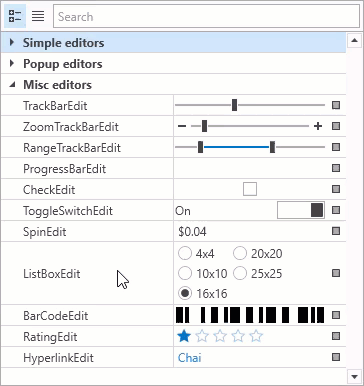The height and width of the screenshot is (386, 364).
Task: Select the ZoomTrackBarEdit property label
Action: pos(71,127)
